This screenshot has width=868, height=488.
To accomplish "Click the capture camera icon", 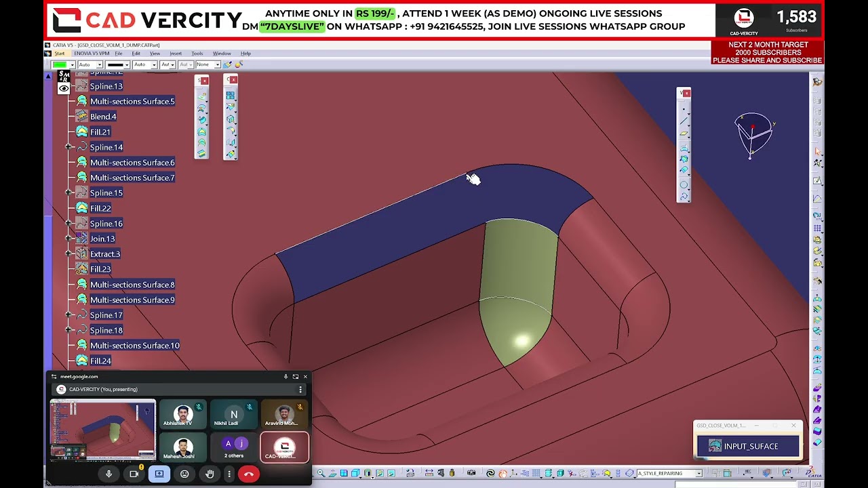I will point(471,473).
